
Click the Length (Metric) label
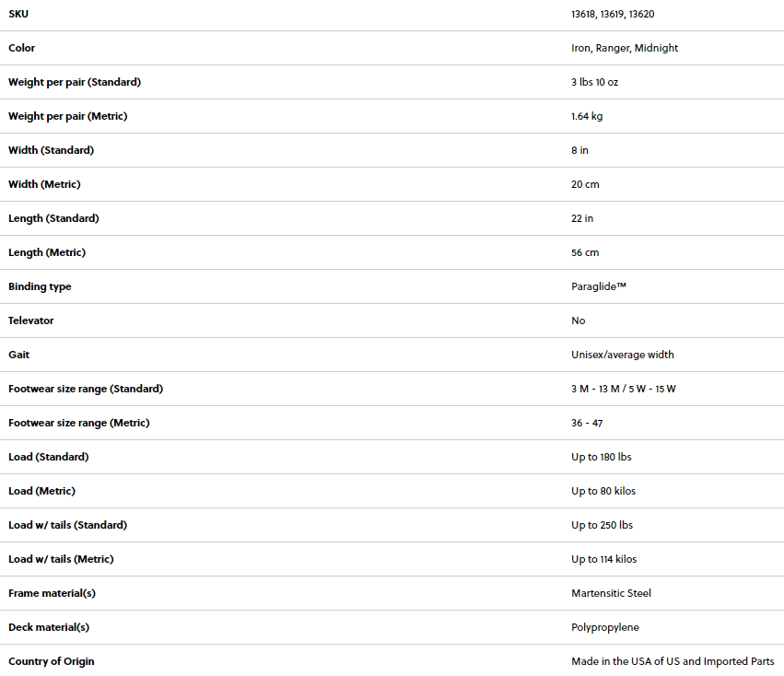coord(47,252)
